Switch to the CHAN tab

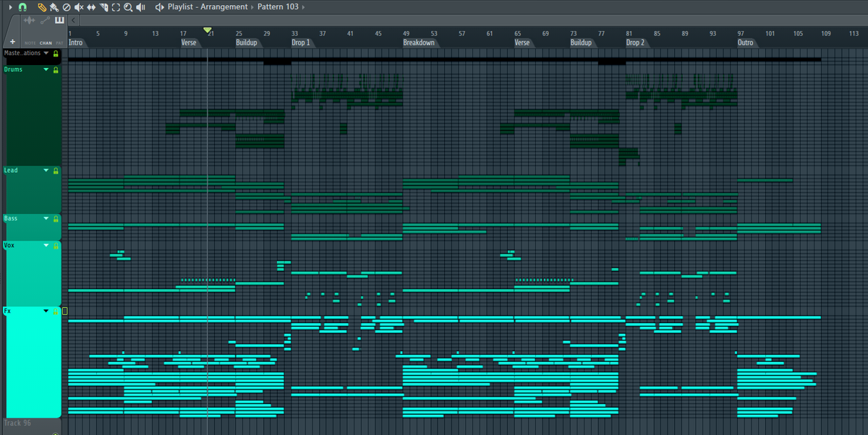coord(46,43)
